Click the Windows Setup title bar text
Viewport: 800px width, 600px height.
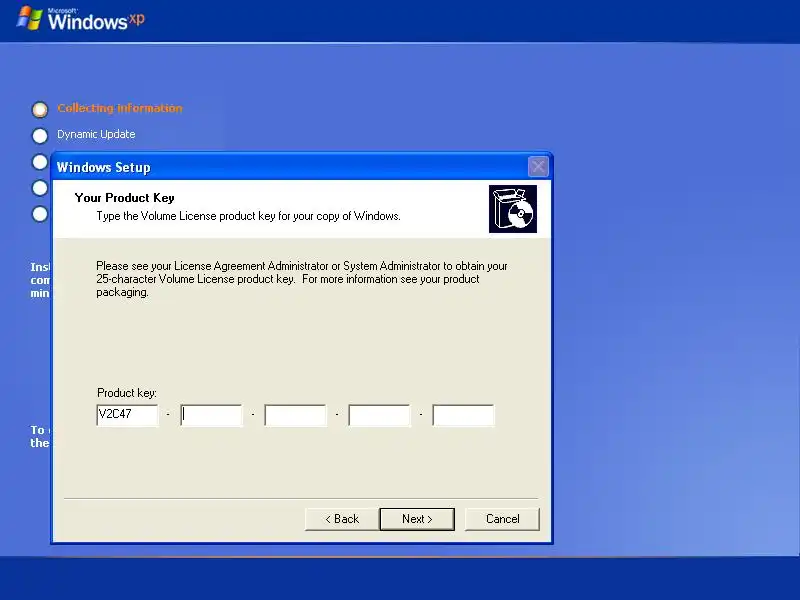[x=104, y=167]
